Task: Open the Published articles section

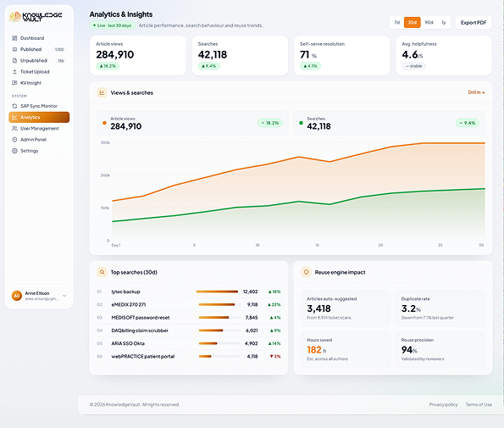Action: 39,49
